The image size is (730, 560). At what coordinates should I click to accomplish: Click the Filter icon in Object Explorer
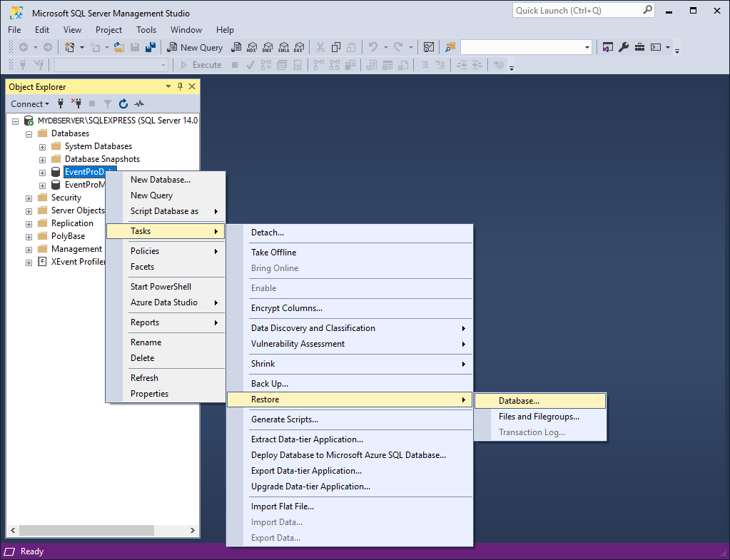point(108,103)
